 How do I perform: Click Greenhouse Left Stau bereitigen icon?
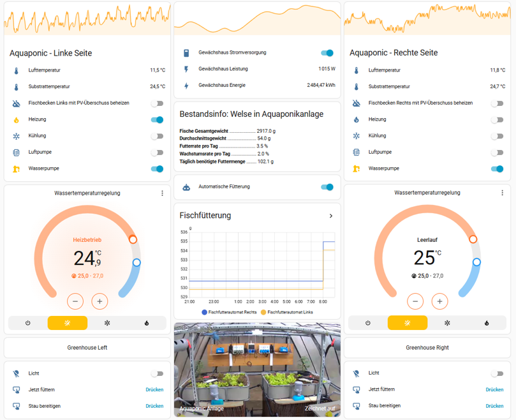16,406
